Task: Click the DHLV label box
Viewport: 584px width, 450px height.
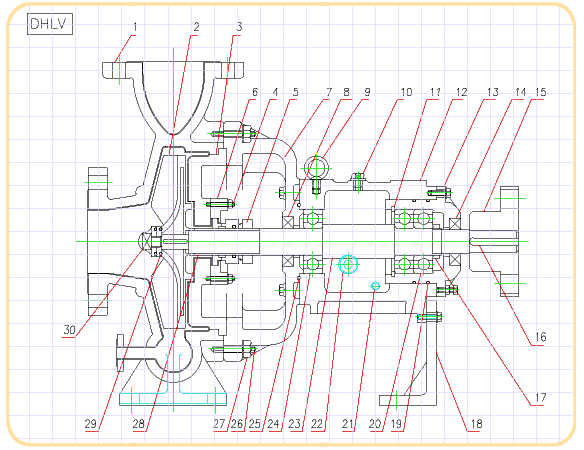Action: (50, 24)
